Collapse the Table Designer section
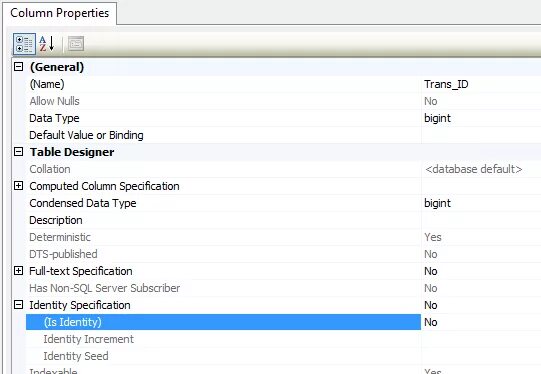This screenshot has height=374, width=541. click(x=19, y=152)
